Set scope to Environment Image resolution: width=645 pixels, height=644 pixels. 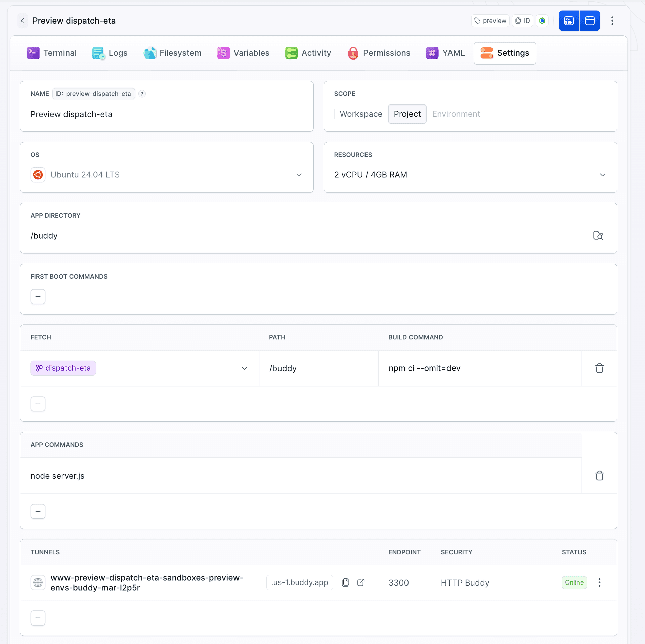(456, 114)
